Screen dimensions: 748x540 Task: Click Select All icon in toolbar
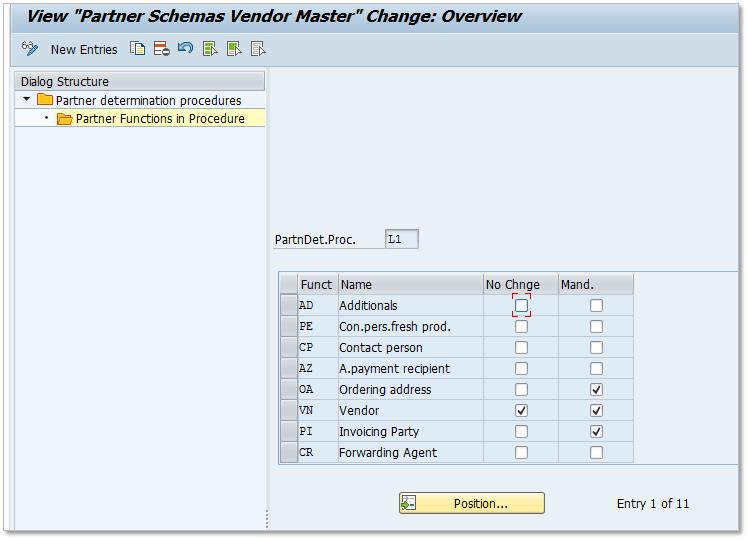pyautogui.click(x=210, y=49)
